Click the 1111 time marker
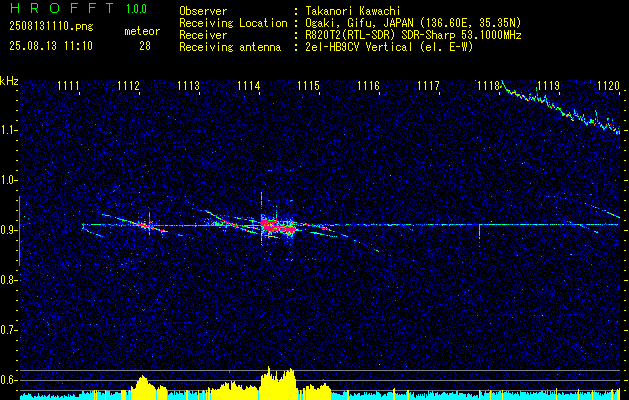The width and height of the screenshot is (629, 400). 68,85
